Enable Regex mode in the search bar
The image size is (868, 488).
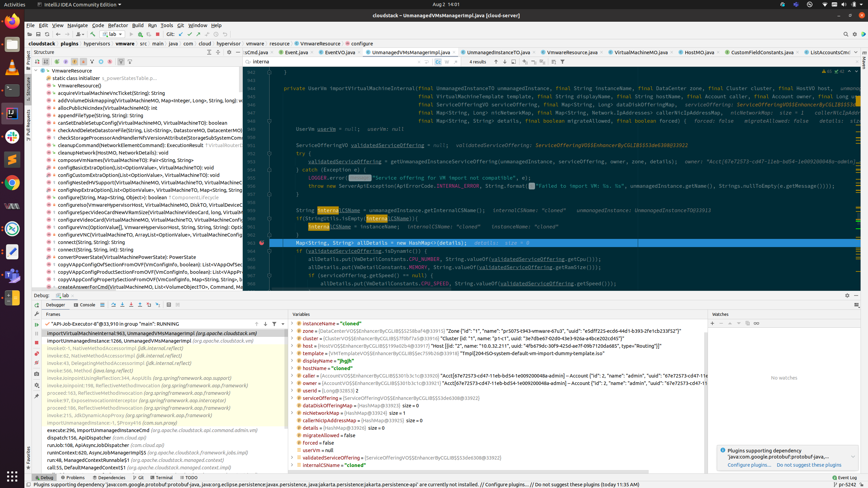coord(456,62)
